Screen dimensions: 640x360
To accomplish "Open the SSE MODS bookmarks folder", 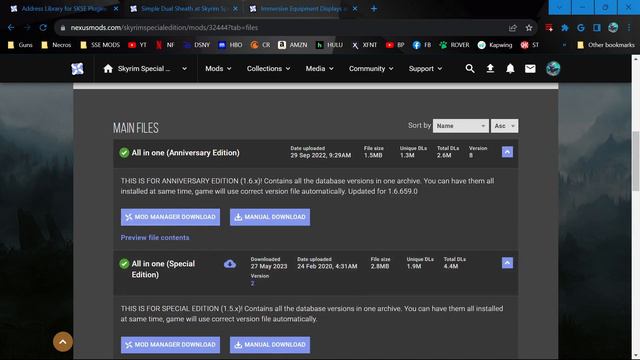I will 100,45.
